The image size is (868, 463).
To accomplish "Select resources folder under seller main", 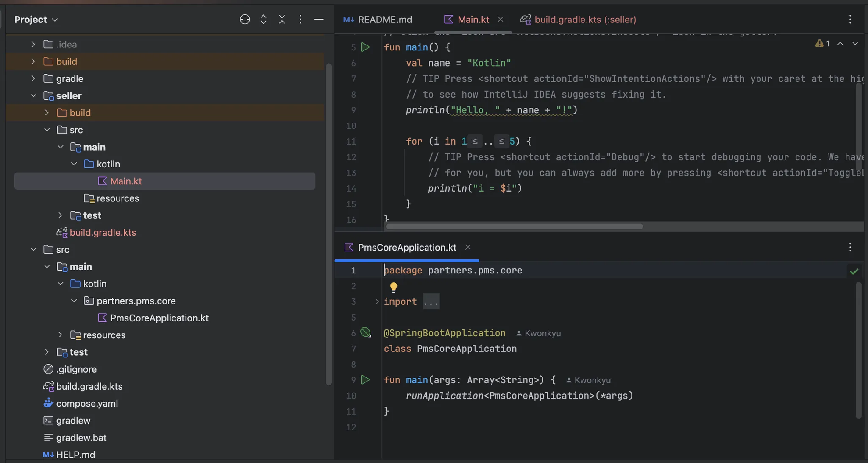I will point(117,198).
